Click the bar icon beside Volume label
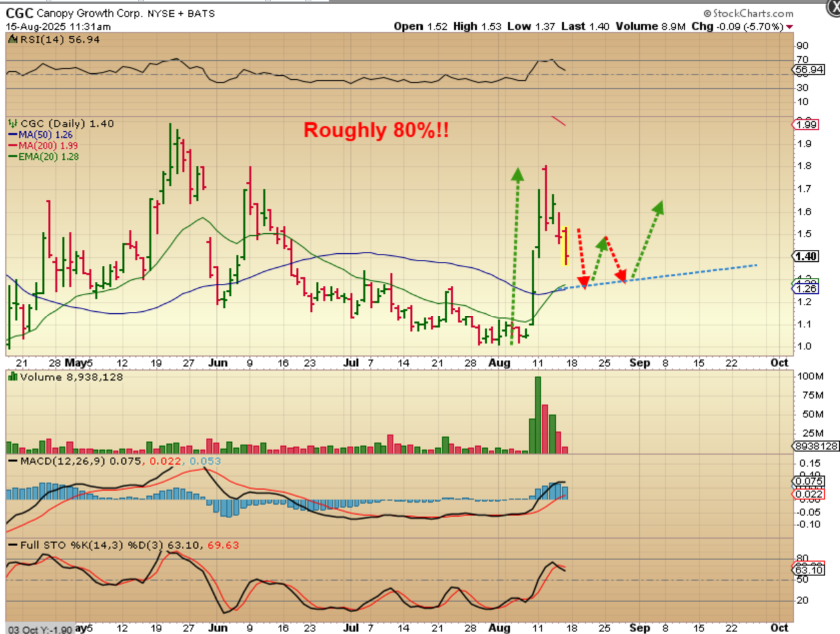The width and height of the screenshot is (840, 634). (x=11, y=377)
